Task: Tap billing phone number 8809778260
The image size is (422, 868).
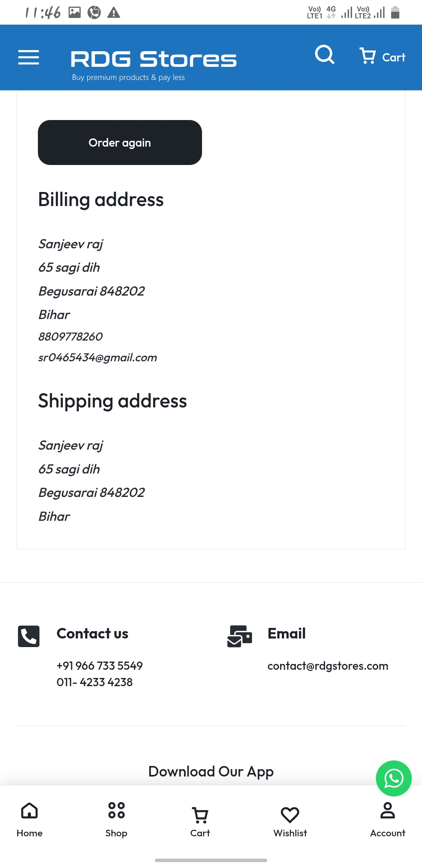Action: tap(70, 336)
